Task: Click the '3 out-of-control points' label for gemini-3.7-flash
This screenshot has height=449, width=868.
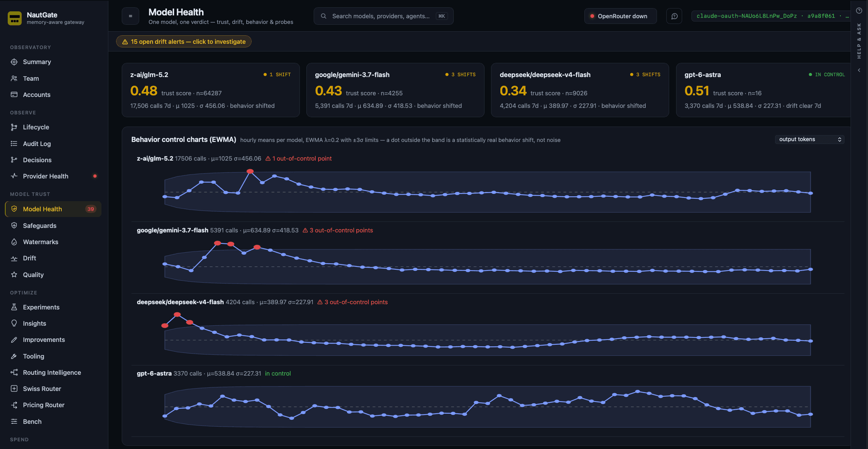Action: 338,230
